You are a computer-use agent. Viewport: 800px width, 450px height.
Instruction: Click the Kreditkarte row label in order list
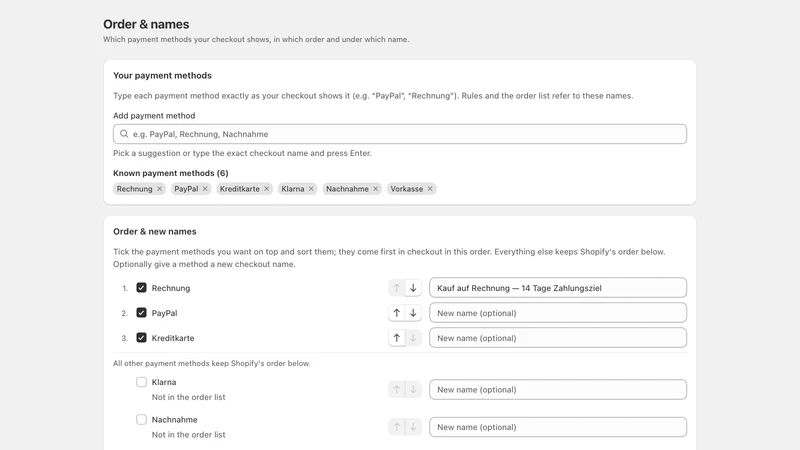(x=173, y=338)
